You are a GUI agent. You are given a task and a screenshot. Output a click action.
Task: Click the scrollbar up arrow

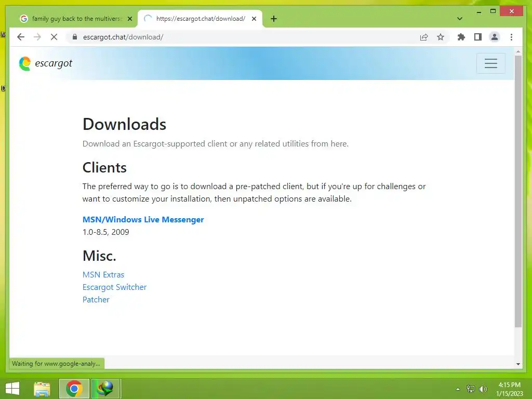point(518,51)
